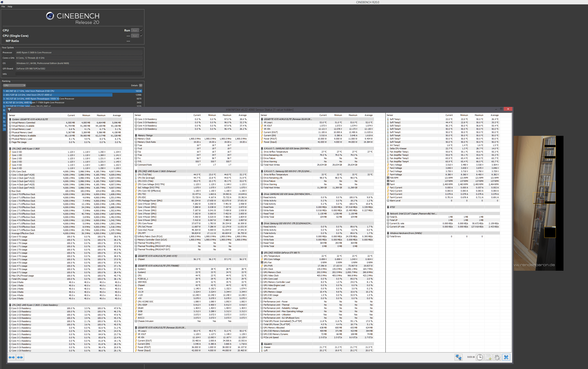The height and width of the screenshot is (369, 588).
Task: Click the icon beside Network: Intel I211AT header
Action: tap(388, 214)
